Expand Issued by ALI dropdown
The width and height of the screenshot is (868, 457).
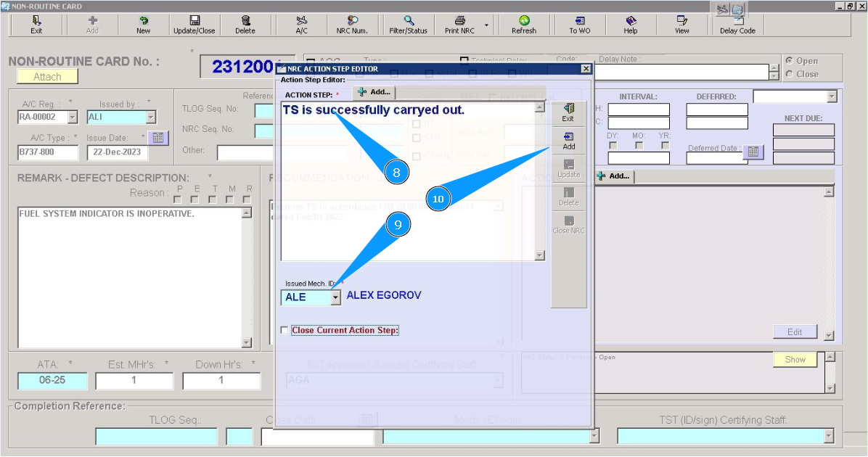pyautogui.click(x=151, y=118)
